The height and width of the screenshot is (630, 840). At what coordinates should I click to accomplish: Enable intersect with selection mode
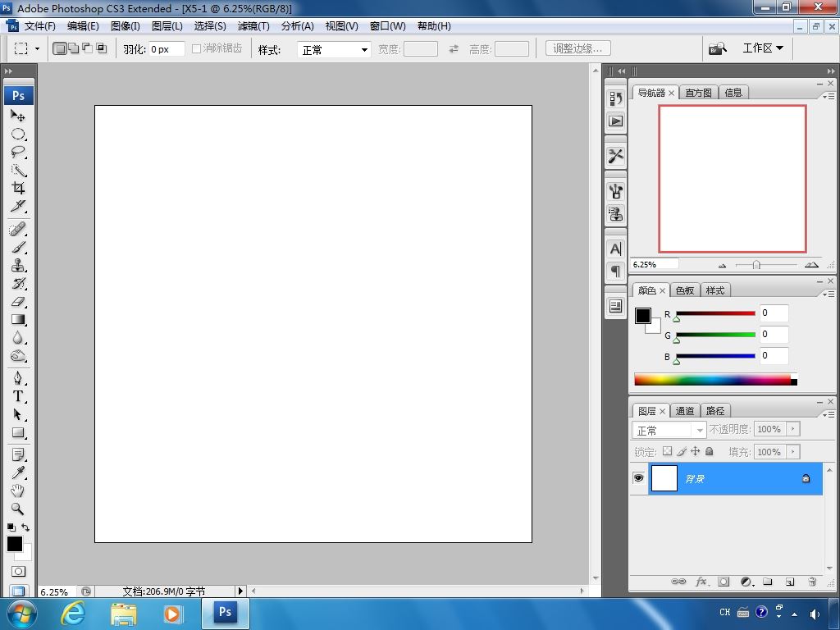pos(101,48)
